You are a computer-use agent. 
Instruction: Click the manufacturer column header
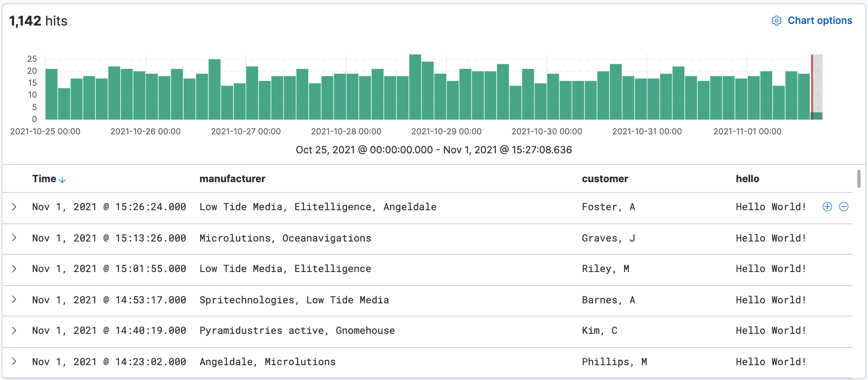tap(232, 179)
